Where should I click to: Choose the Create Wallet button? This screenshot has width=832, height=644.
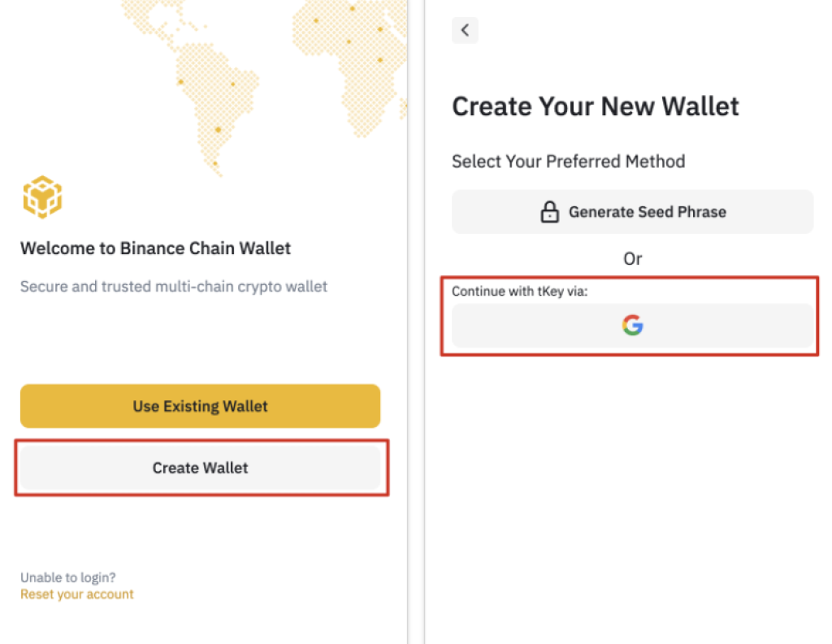200,467
